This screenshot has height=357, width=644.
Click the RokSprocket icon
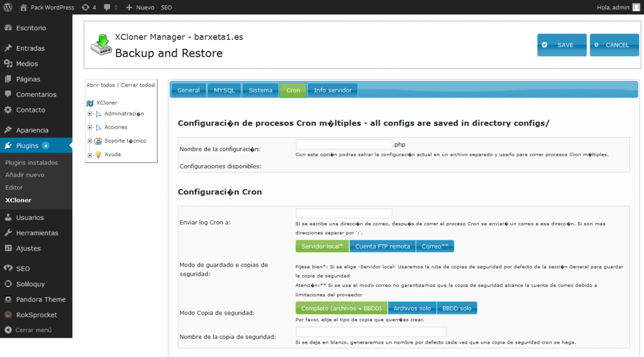8,315
